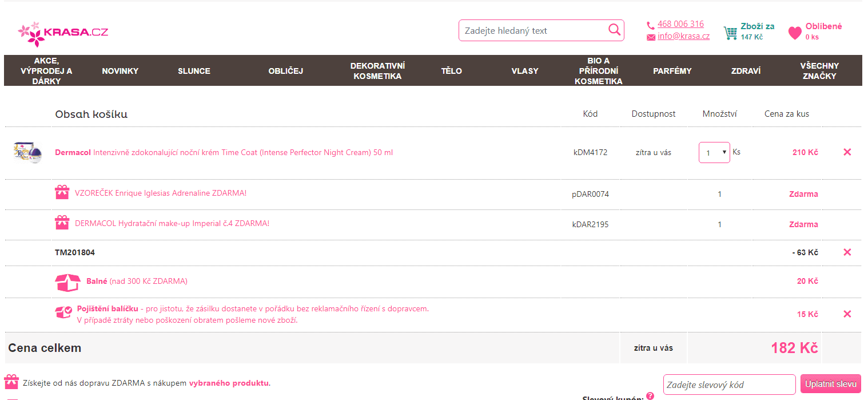The image size is (868, 400).
Task: Open the quantity dropdown for night cream
Action: point(714,153)
